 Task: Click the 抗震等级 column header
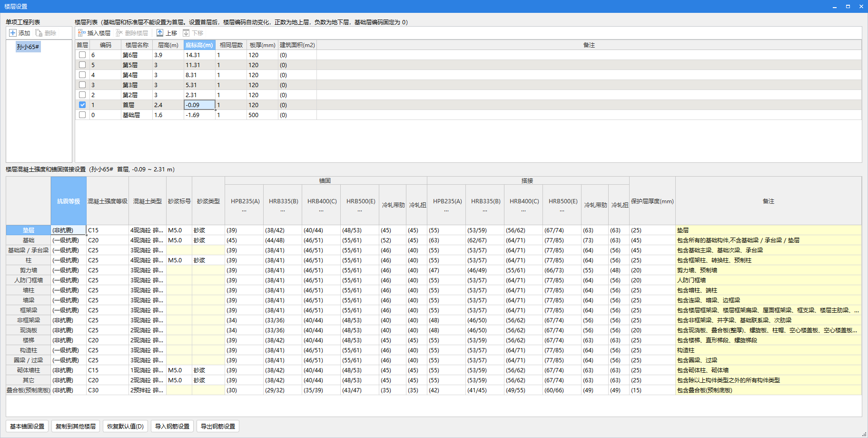pos(69,201)
